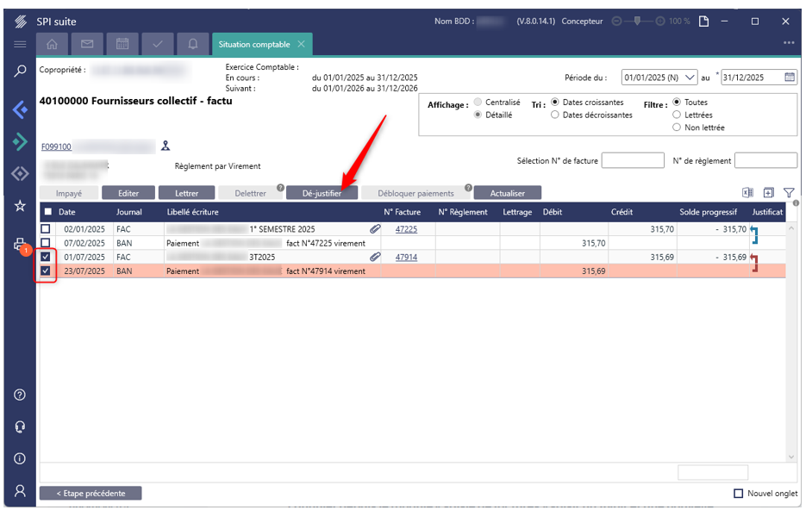Screen dimensions: 812x510
Task: Open the search magnifier in the sidebar
Action: click(20, 72)
